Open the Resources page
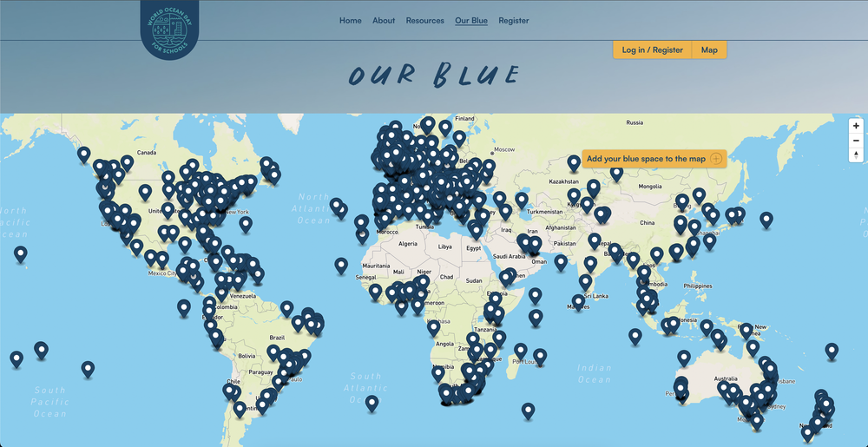This screenshot has width=868, height=447. 425,21
